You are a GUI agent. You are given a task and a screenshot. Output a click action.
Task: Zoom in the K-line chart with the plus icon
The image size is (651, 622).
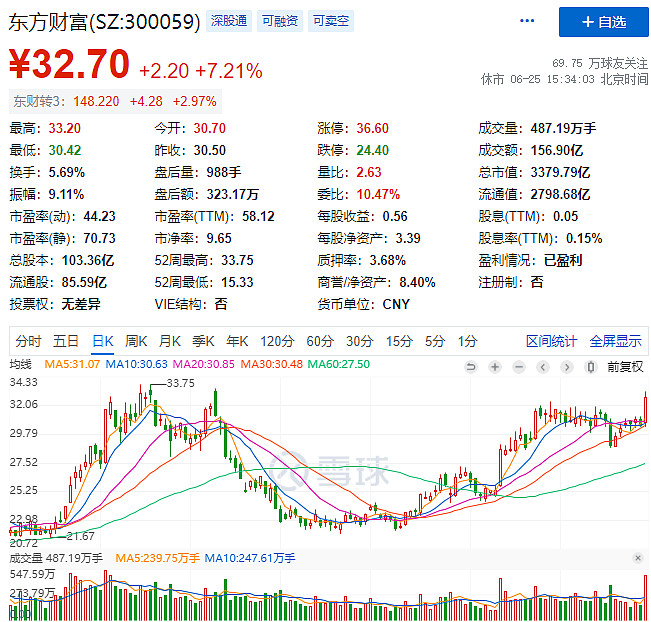[495, 367]
